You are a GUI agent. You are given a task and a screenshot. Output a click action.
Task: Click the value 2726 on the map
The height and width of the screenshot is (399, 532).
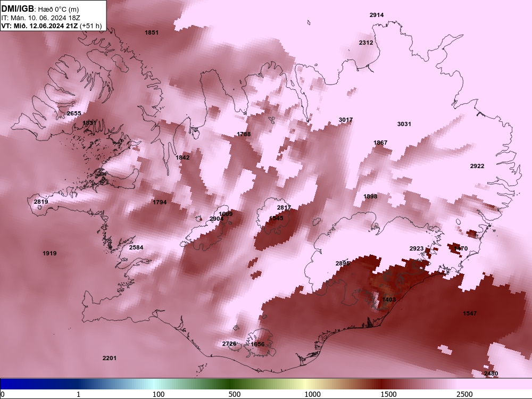point(229,344)
